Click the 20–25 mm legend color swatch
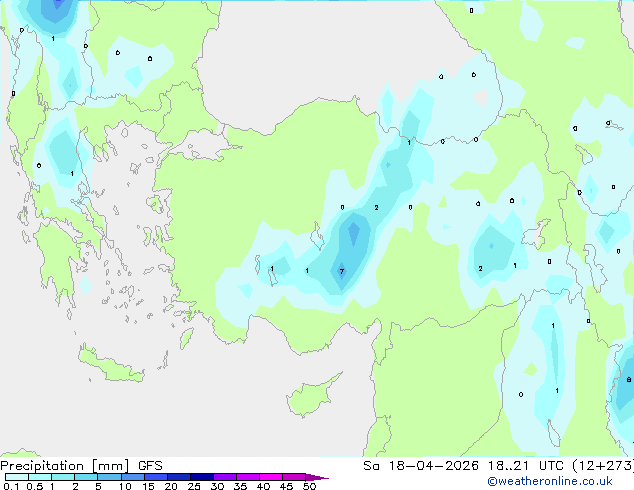 178,477
